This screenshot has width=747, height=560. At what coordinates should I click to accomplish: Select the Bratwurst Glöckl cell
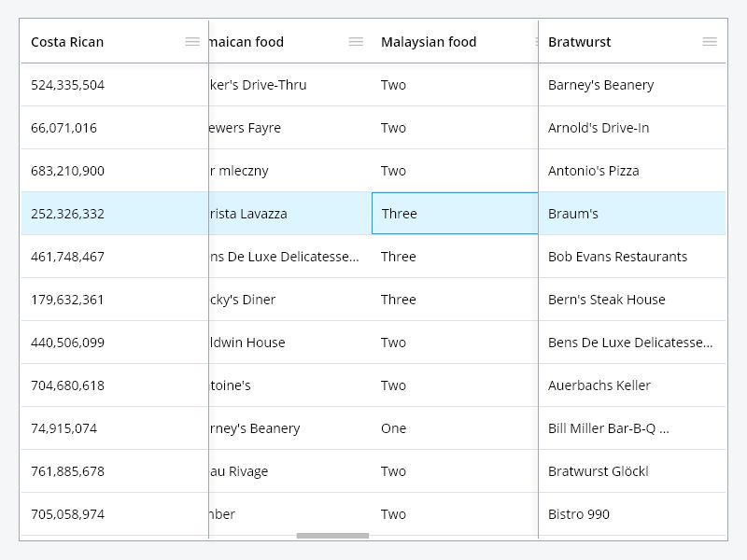tap(632, 471)
